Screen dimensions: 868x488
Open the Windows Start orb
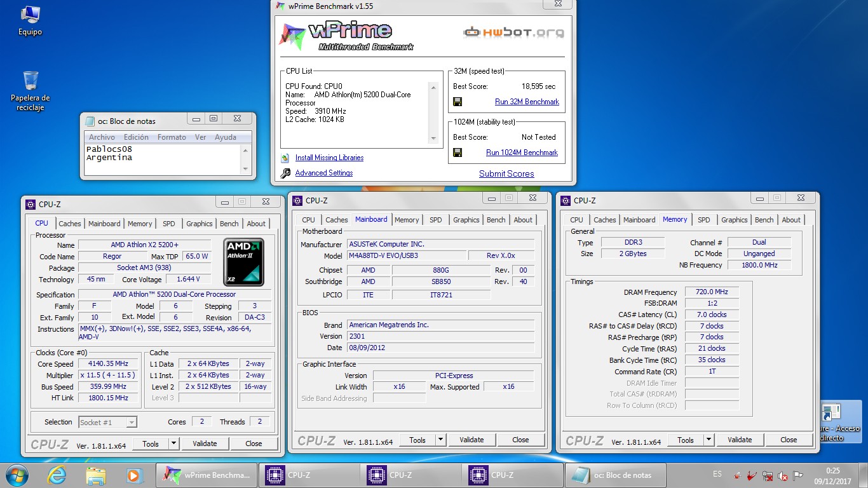pyautogui.click(x=17, y=475)
